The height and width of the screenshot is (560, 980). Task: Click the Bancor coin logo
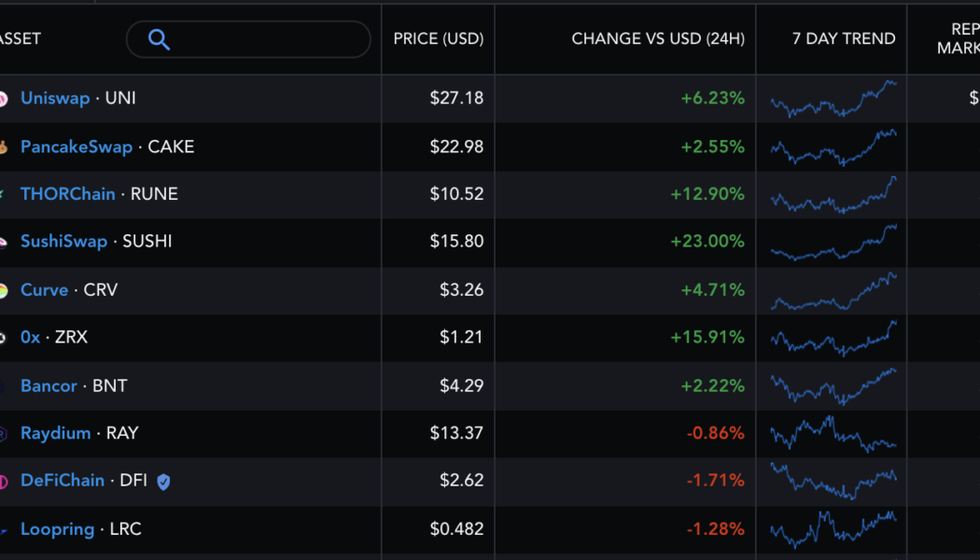[5, 385]
